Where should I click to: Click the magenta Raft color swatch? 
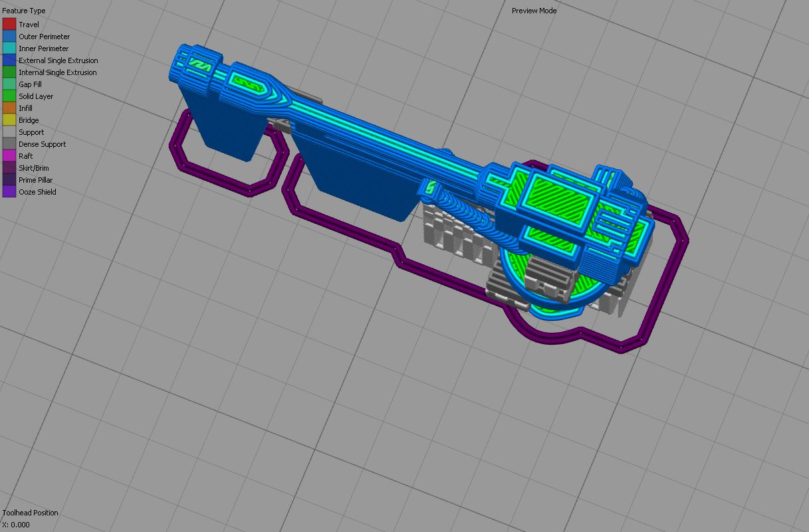[9, 156]
